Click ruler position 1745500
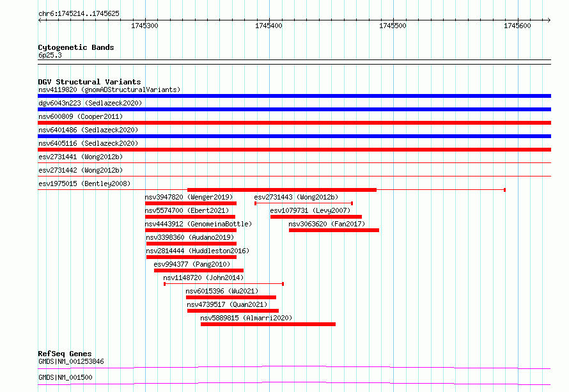This screenshot has height=392, width=569. [393, 26]
